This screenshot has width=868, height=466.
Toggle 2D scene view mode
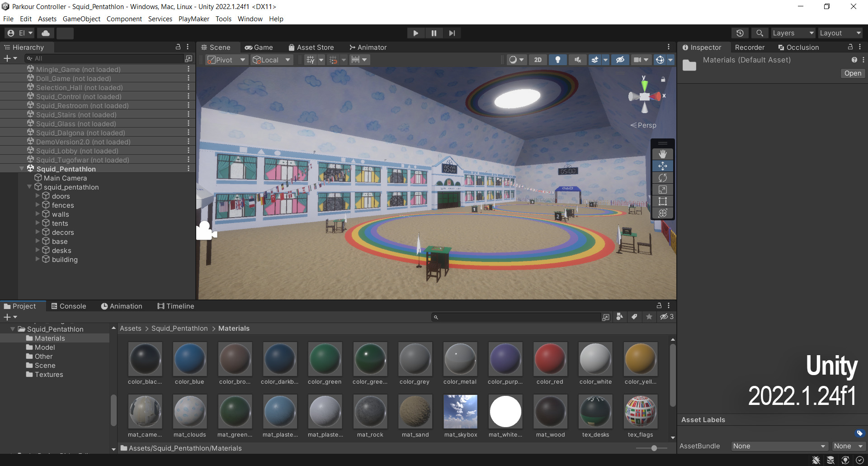538,60
